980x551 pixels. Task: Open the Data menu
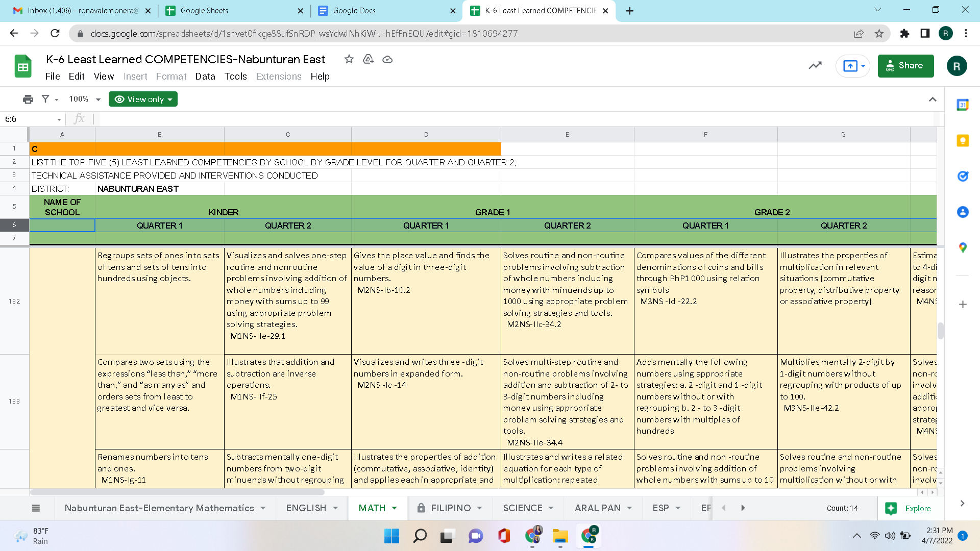point(205,77)
